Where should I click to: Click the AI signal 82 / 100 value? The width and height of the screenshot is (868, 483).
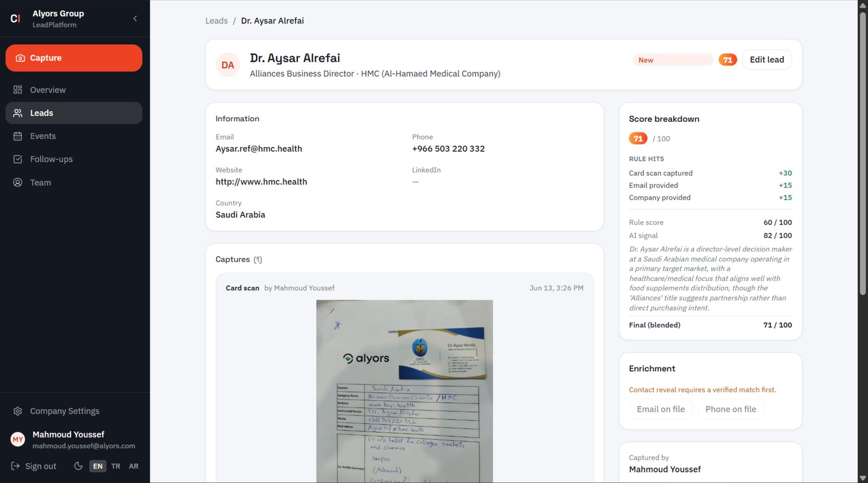(x=777, y=235)
